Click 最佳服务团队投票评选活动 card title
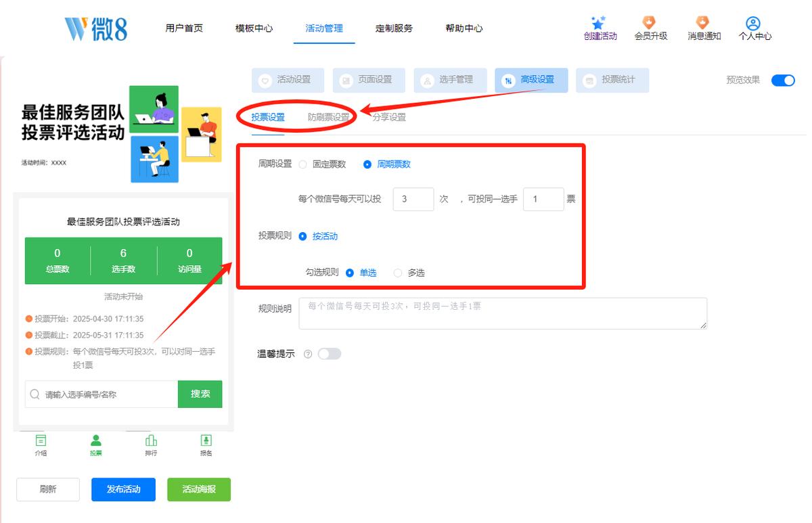The width and height of the screenshot is (812, 523). [123, 221]
